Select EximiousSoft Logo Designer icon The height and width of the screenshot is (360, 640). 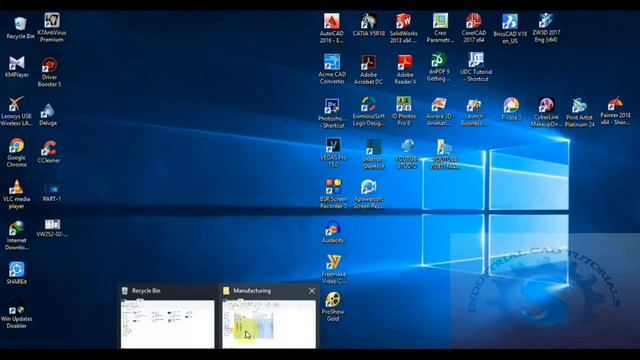pyautogui.click(x=369, y=111)
